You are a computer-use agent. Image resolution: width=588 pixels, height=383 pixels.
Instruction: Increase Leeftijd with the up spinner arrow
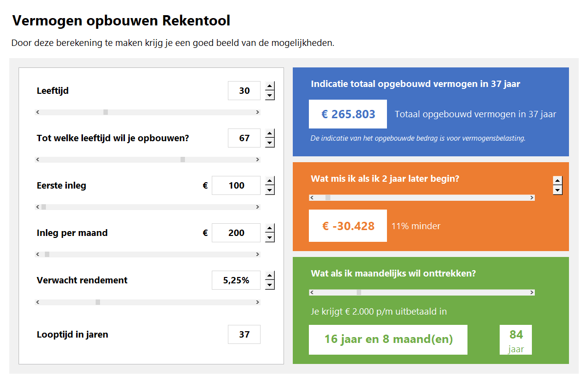point(270,86)
